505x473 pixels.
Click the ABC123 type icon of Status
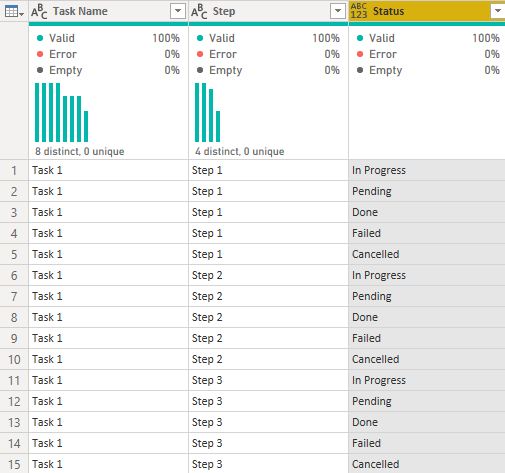coord(359,11)
